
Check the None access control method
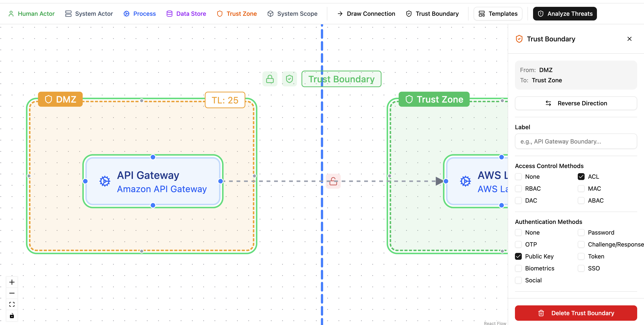point(518,177)
